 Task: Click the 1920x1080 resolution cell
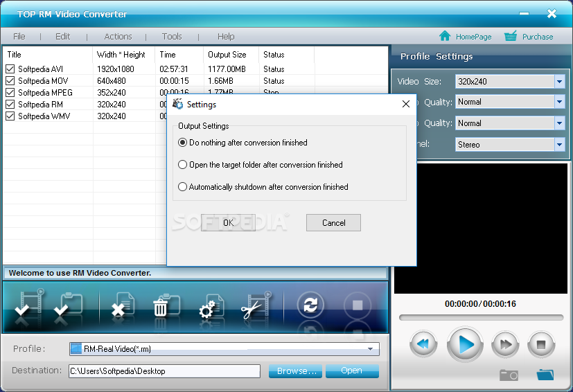[116, 69]
